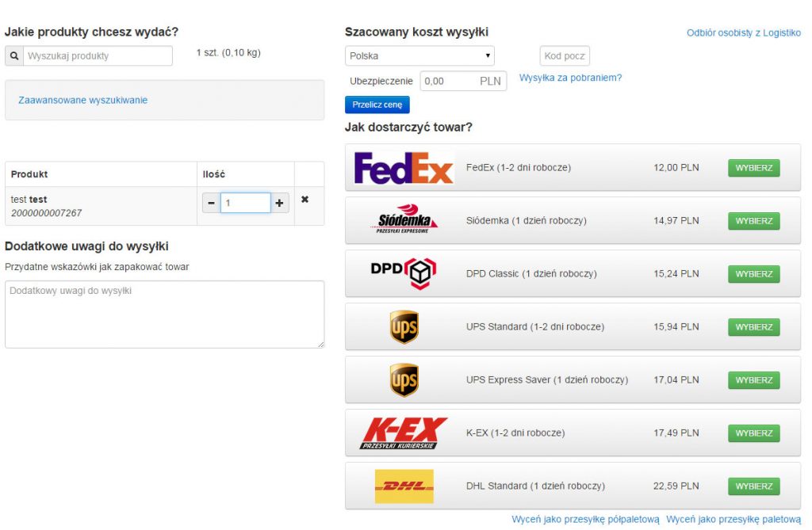Click the K-EX logo
This screenshot has height=530, width=812.
404,433
